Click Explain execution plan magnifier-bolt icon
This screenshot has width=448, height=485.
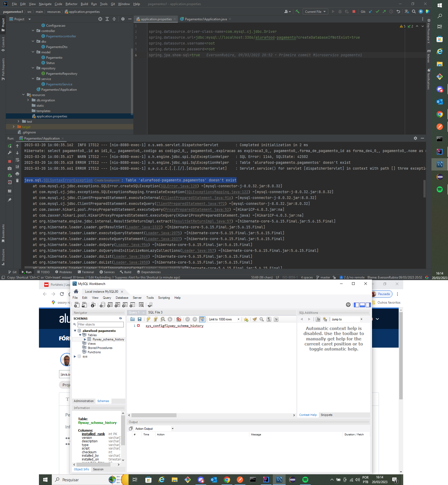(x=163, y=319)
